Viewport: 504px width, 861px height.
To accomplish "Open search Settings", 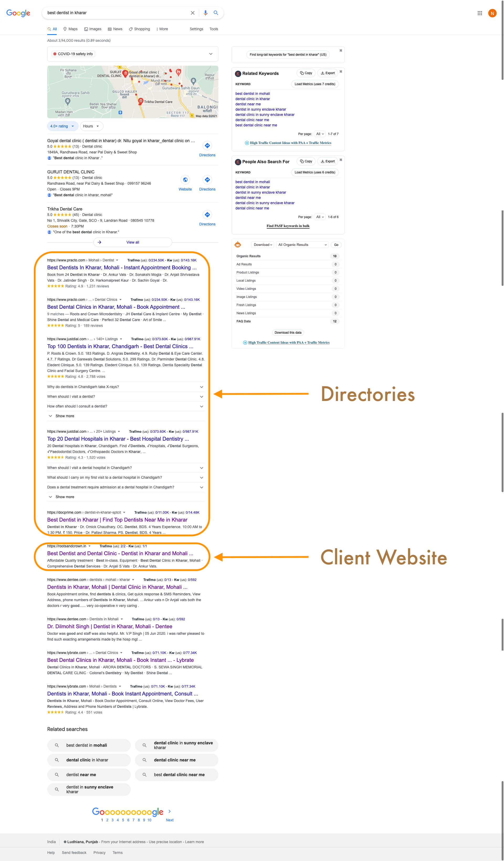I will (x=196, y=29).
